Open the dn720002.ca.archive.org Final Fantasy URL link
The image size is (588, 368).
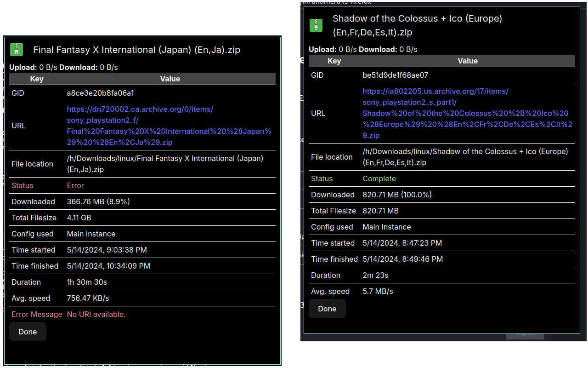(x=169, y=126)
